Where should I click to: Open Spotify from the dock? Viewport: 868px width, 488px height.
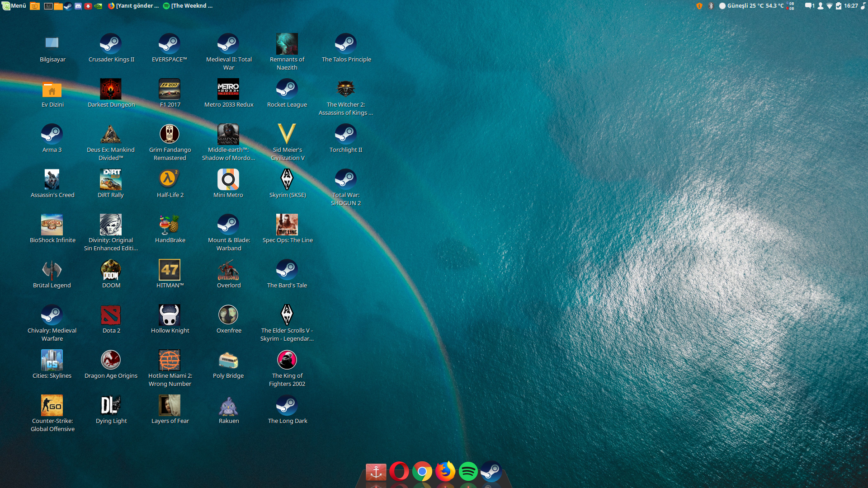click(x=468, y=472)
